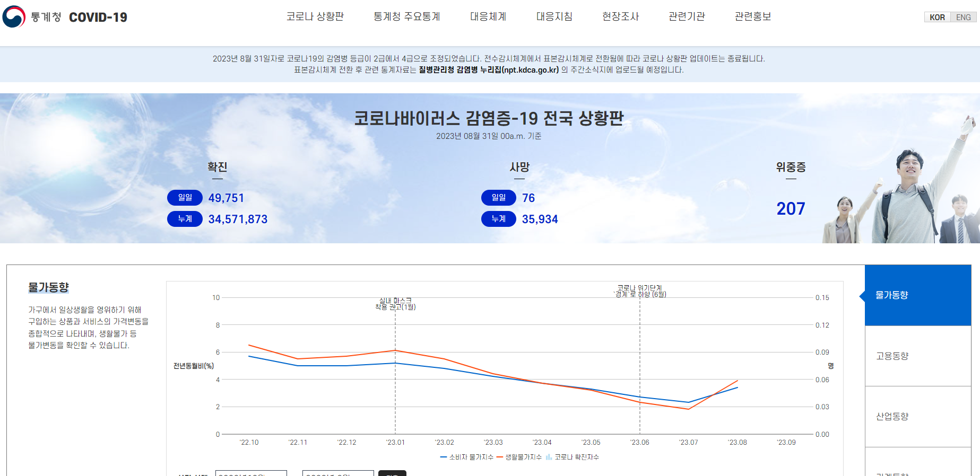
Task: Toggle the 소비자 물가지수 legend series
Action: click(467, 457)
